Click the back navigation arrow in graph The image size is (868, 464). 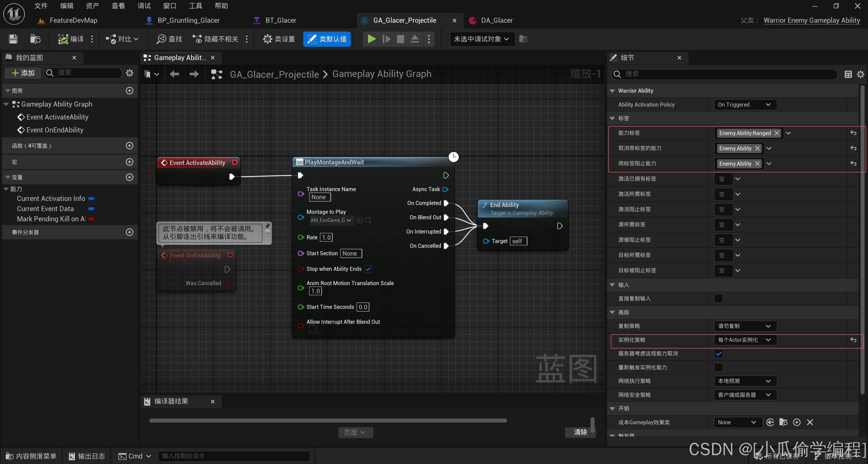pyautogui.click(x=175, y=74)
